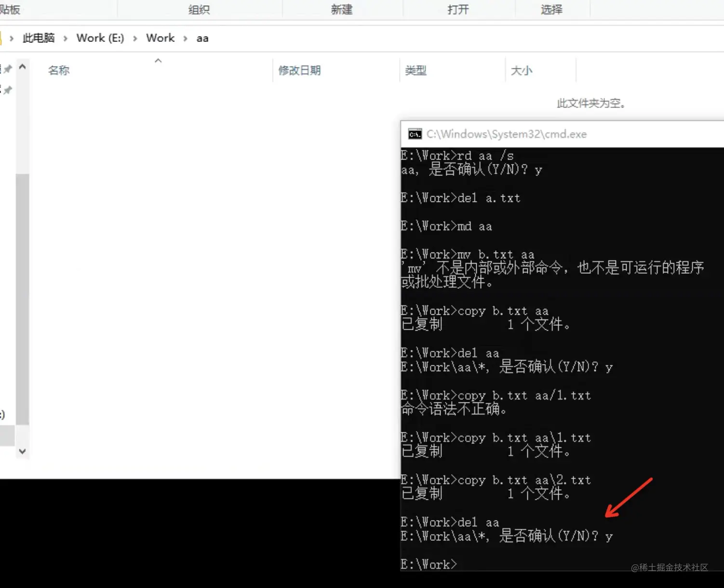This screenshot has height=588, width=724.
Task: Click the folder icon in address bar
Action: pos(1,38)
